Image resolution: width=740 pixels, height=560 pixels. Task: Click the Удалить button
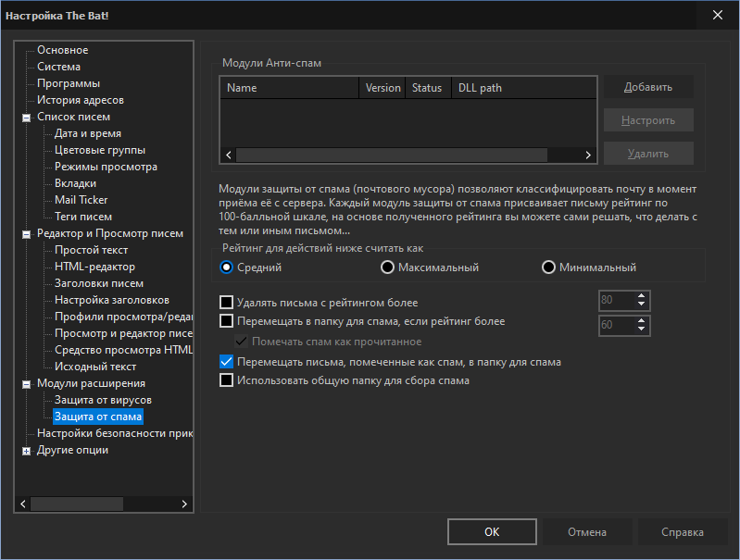click(648, 154)
